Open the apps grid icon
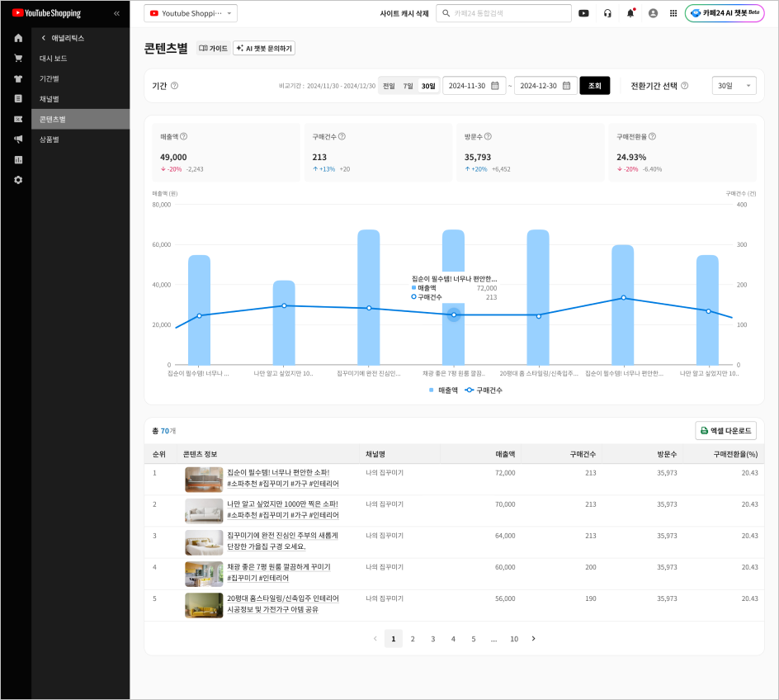779x700 pixels. point(673,13)
